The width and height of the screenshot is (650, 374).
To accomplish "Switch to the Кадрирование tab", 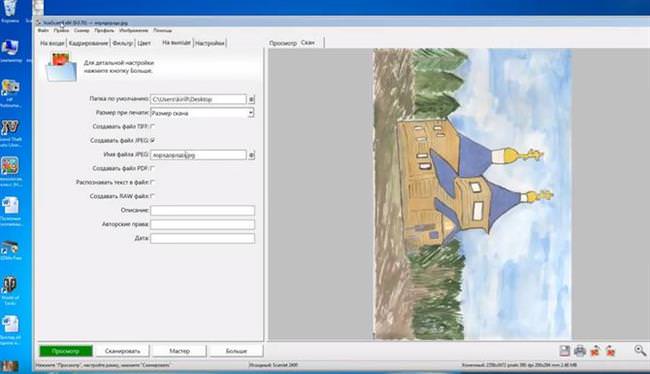I will (x=88, y=43).
